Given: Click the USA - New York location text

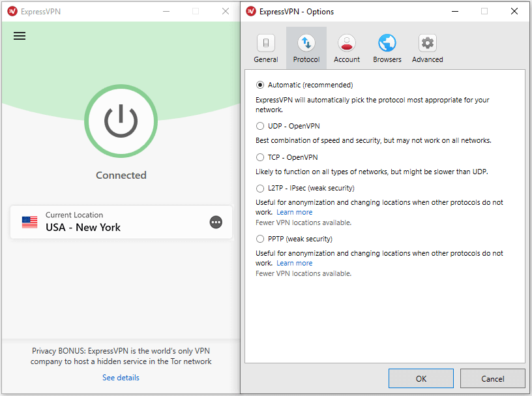Looking at the screenshot, I should point(83,228).
